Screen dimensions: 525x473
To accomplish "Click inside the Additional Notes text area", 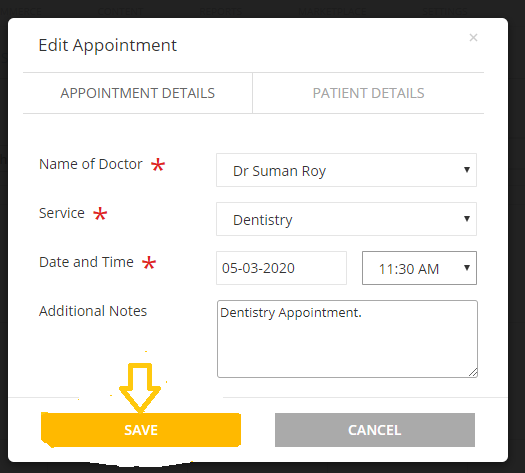I will pyautogui.click(x=347, y=339).
